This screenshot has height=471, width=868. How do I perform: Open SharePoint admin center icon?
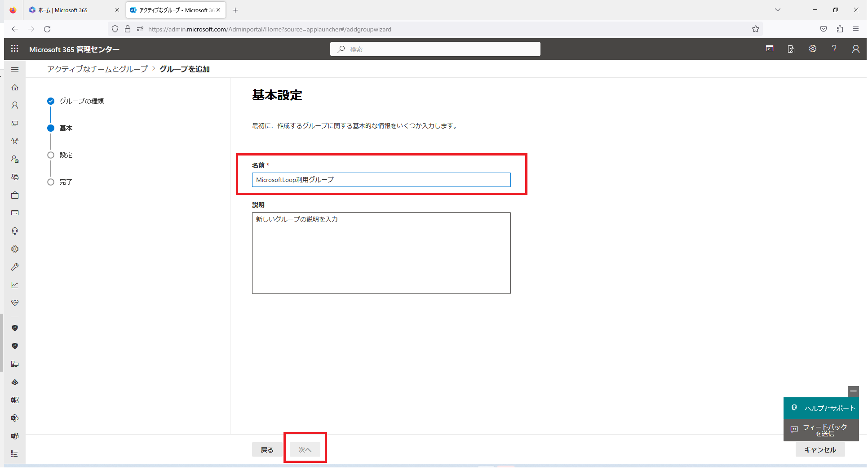point(15,418)
